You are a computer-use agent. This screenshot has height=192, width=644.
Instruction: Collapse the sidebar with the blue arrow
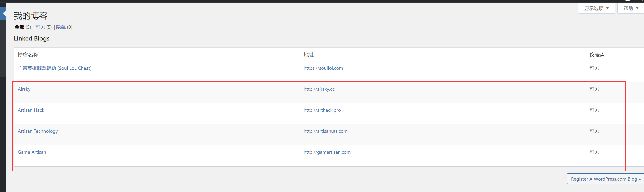coord(3,13)
